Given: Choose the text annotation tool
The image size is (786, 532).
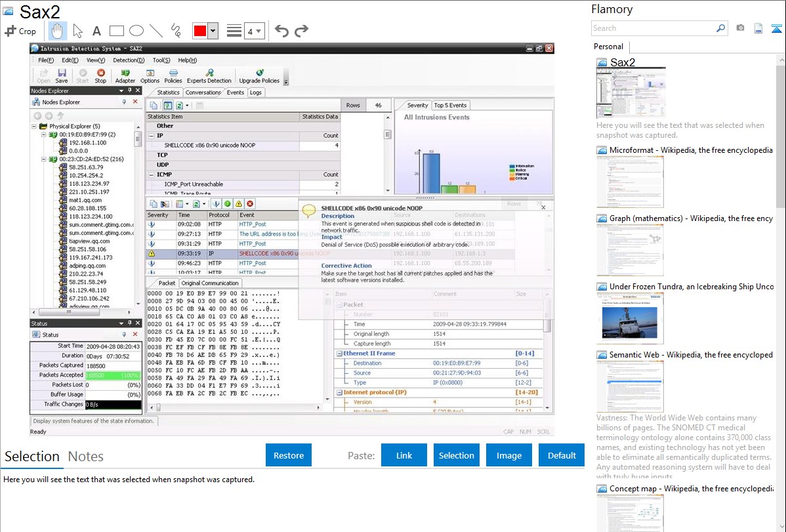Looking at the screenshot, I should [x=96, y=31].
